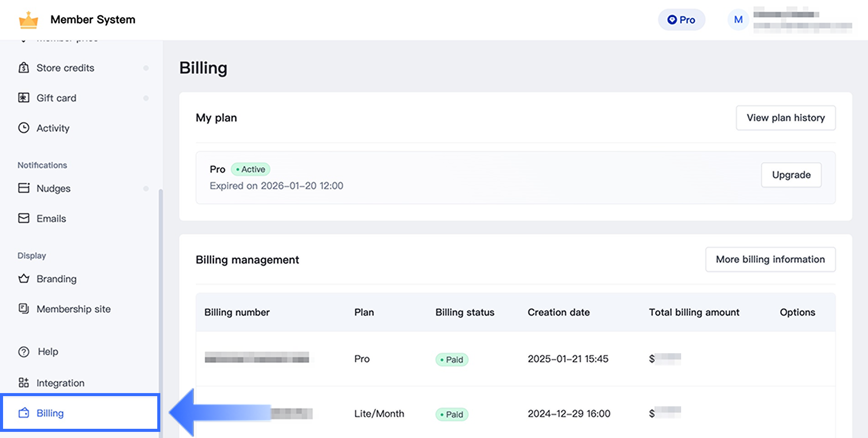Click the Store credits bag icon
The image size is (868, 438).
click(23, 68)
